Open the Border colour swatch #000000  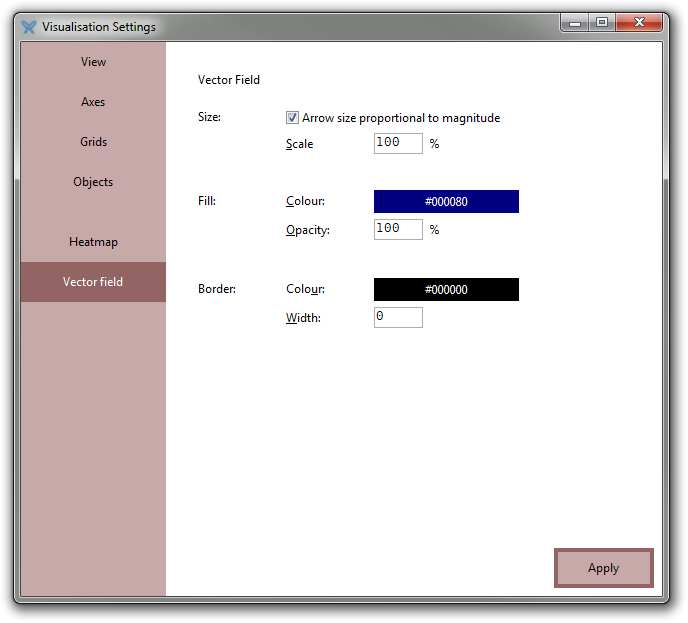point(446,290)
